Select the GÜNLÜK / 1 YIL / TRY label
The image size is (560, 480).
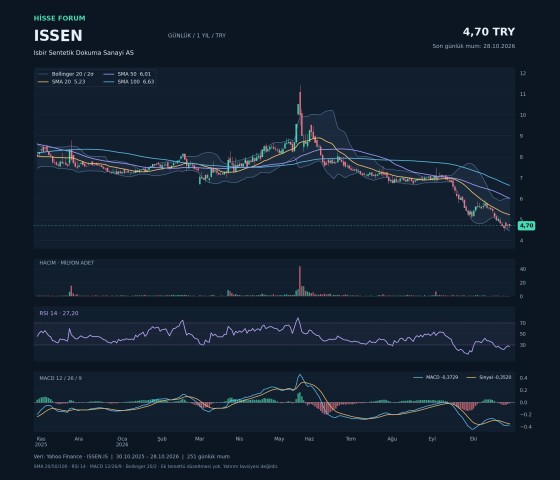[197, 35]
